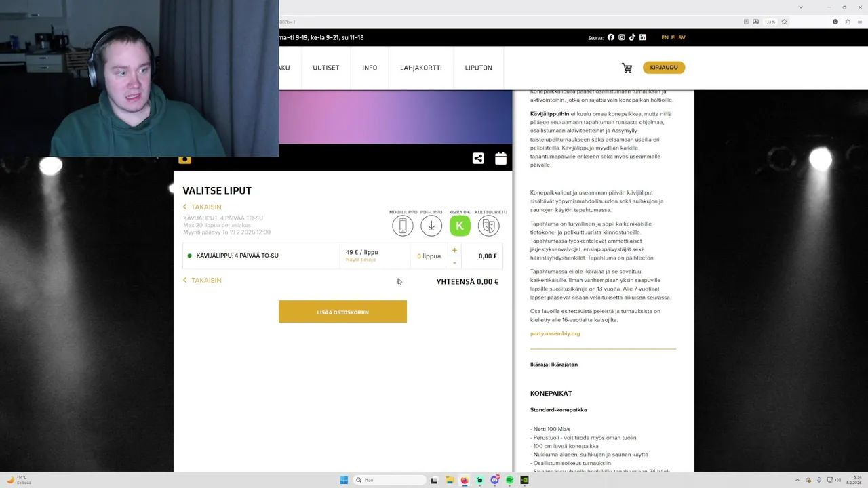Click the 133 % zoom level indicator

[770, 22]
